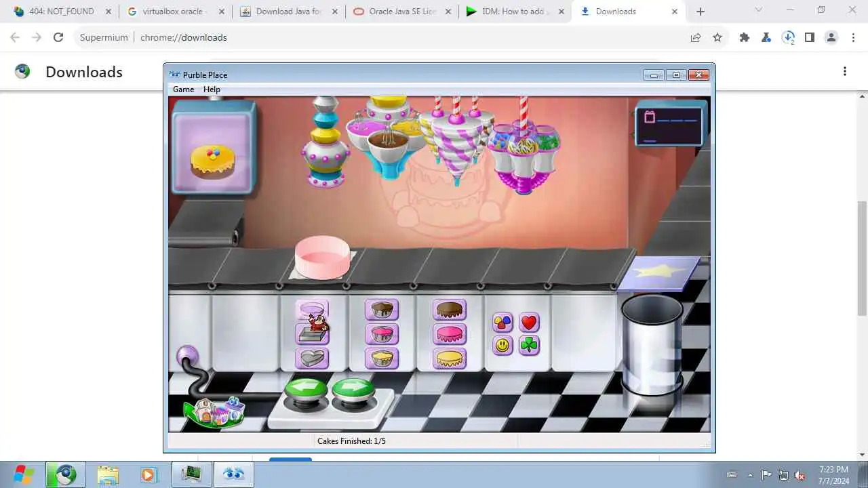Pick the pink icing button
Viewport: 868px width, 488px height.
click(450, 333)
